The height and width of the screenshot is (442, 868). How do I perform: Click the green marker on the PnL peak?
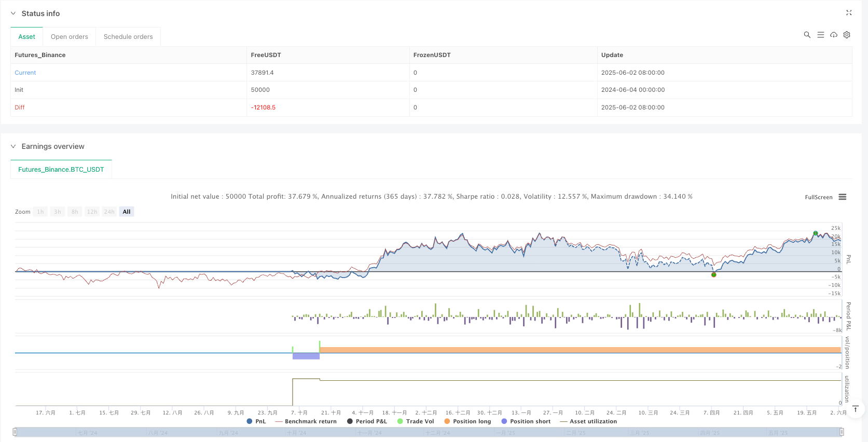pos(816,233)
